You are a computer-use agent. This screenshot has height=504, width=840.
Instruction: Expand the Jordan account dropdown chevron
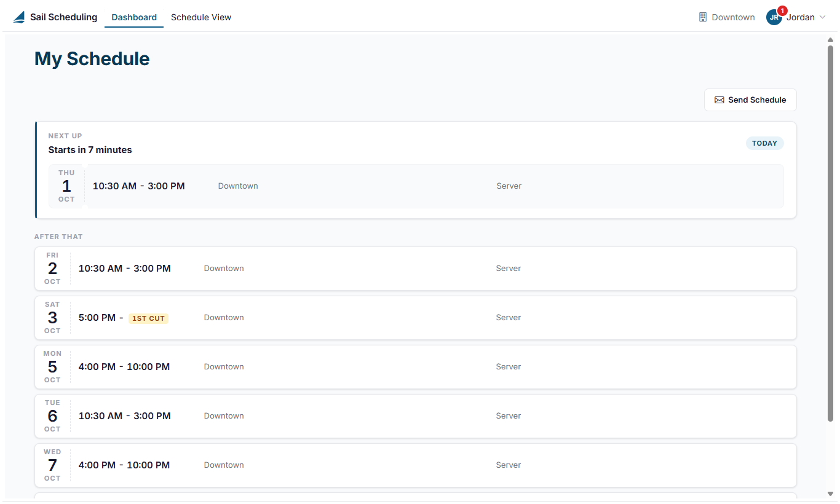coord(822,17)
